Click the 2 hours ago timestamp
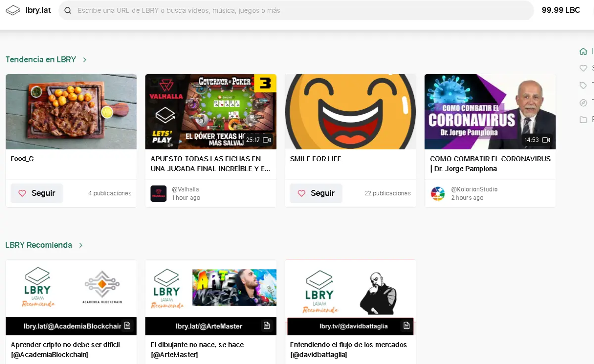Image resolution: width=594 pixels, height=364 pixels. (x=467, y=198)
